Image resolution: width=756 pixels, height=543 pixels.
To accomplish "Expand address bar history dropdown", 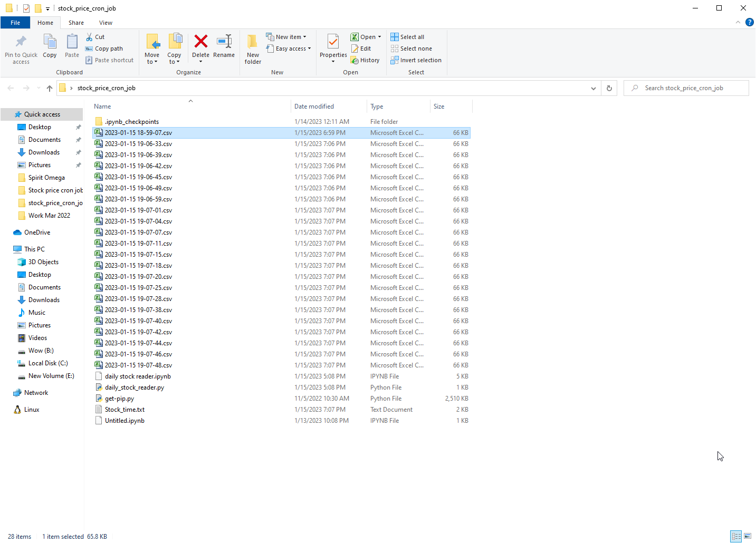I will [x=594, y=88].
